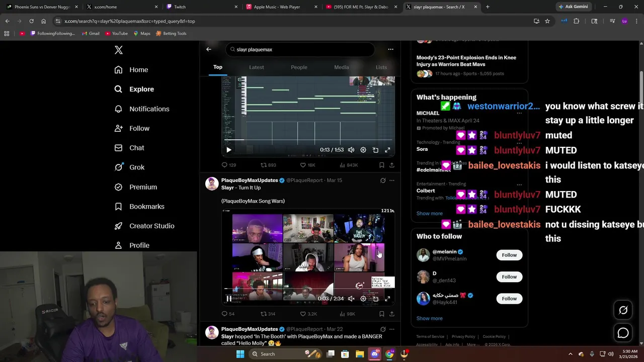644x362 pixels.
Task: Open Discord from the taskbar
Action: 374,354
